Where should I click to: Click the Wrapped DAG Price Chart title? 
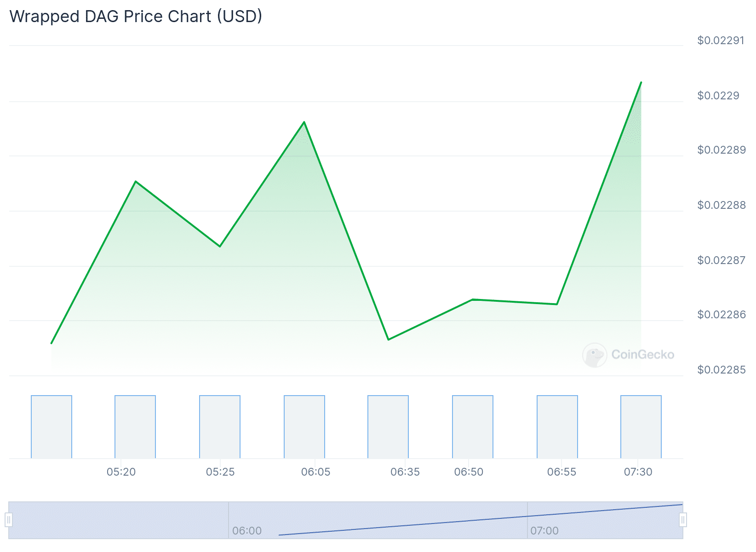coord(136,17)
